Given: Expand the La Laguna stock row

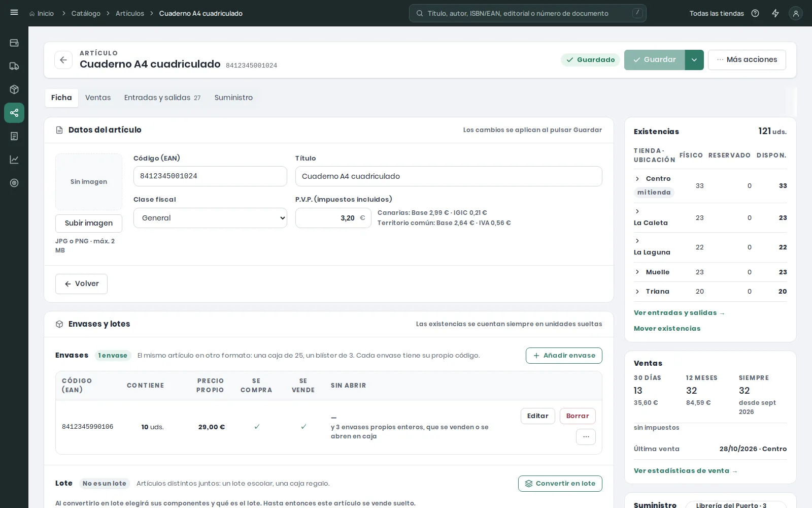Looking at the screenshot, I should pyautogui.click(x=637, y=241).
